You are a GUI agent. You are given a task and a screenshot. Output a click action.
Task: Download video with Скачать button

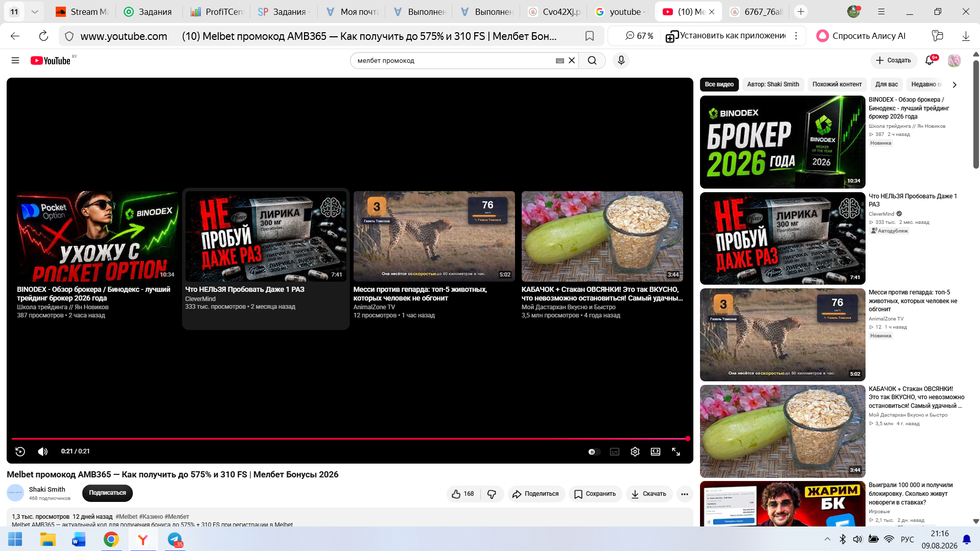click(x=649, y=494)
